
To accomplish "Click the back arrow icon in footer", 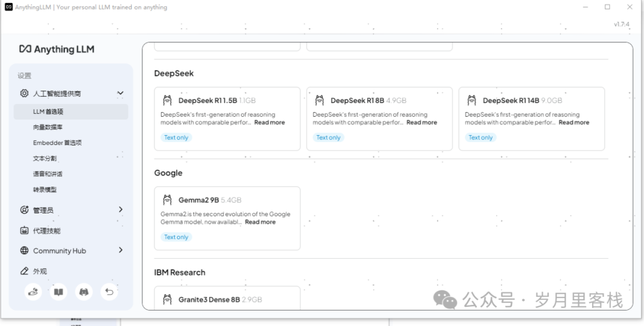I will pos(109,292).
